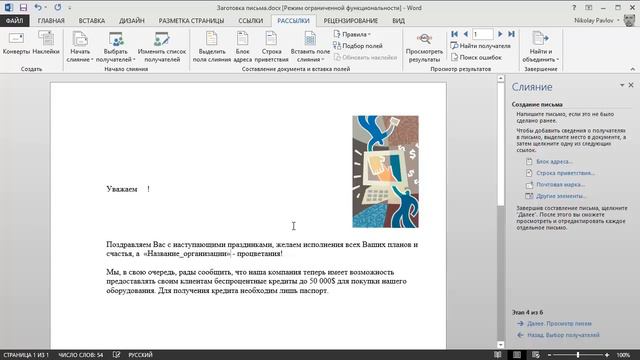Open the Конверты envelope tool
This screenshot has height=360, width=640.
pos(16,43)
